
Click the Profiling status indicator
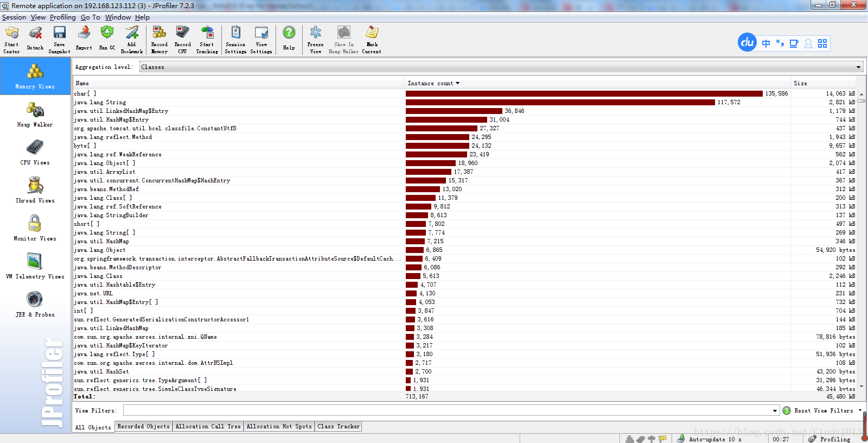pyautogui.click(x=829, y=439)
